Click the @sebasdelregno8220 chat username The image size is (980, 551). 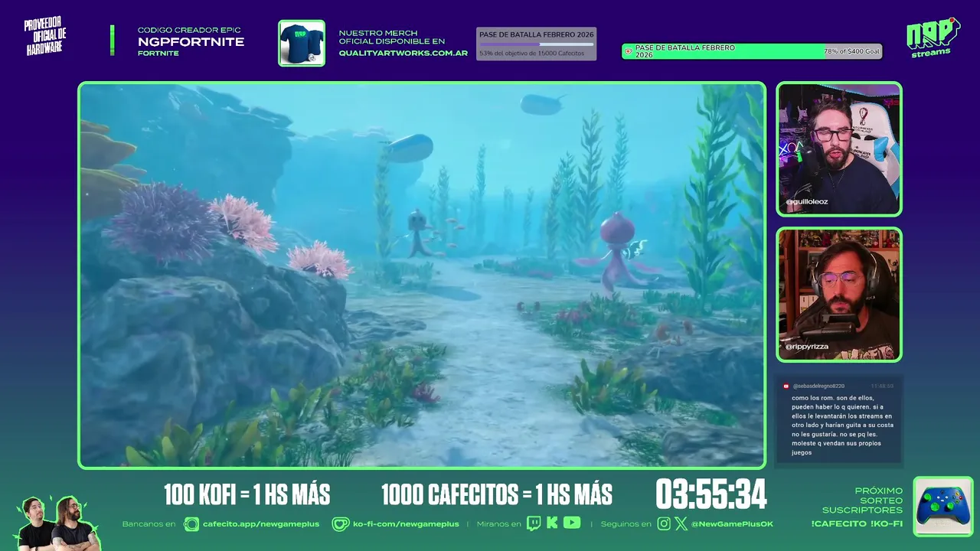pyautogui.click(x=818, y=386)
